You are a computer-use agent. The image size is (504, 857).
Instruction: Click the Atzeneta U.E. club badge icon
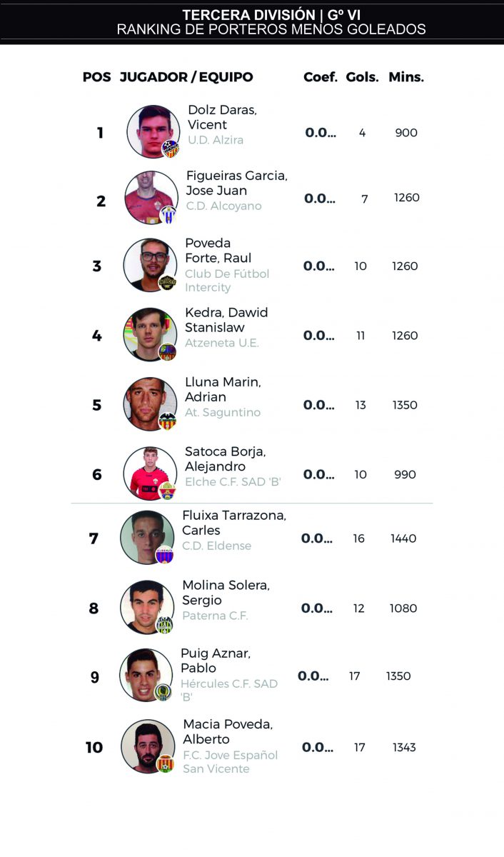click(x=167, y=352)
